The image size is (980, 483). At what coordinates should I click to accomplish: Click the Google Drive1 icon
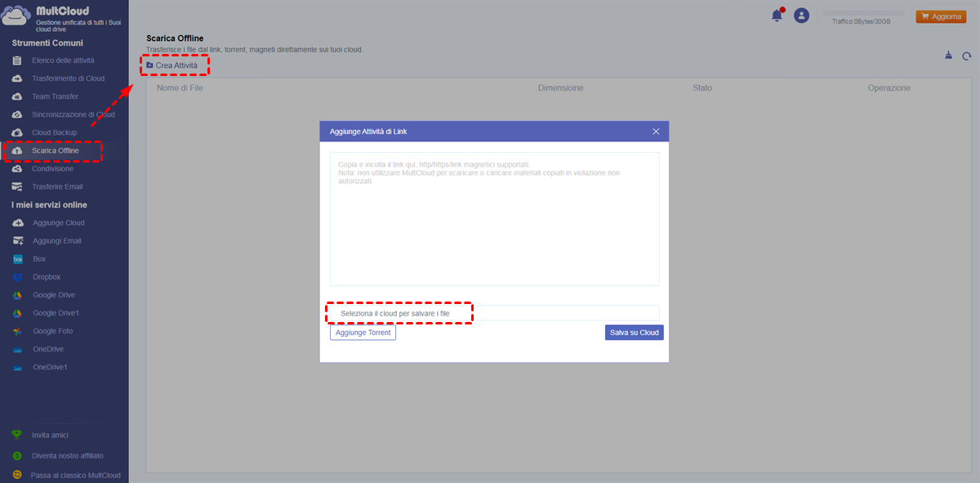point(17,313)
